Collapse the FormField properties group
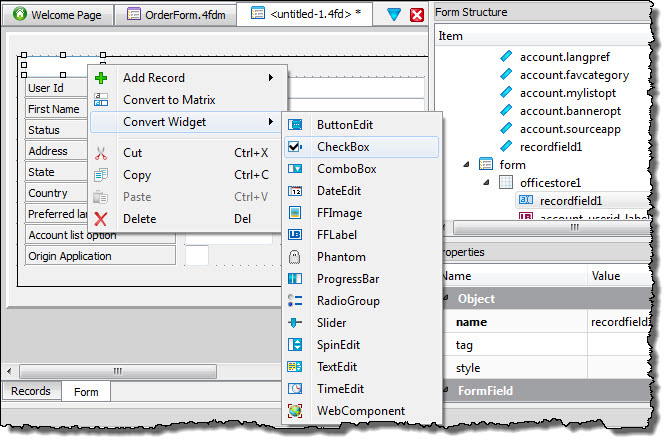This screenshot has height=444, width=670. (446, 390)
